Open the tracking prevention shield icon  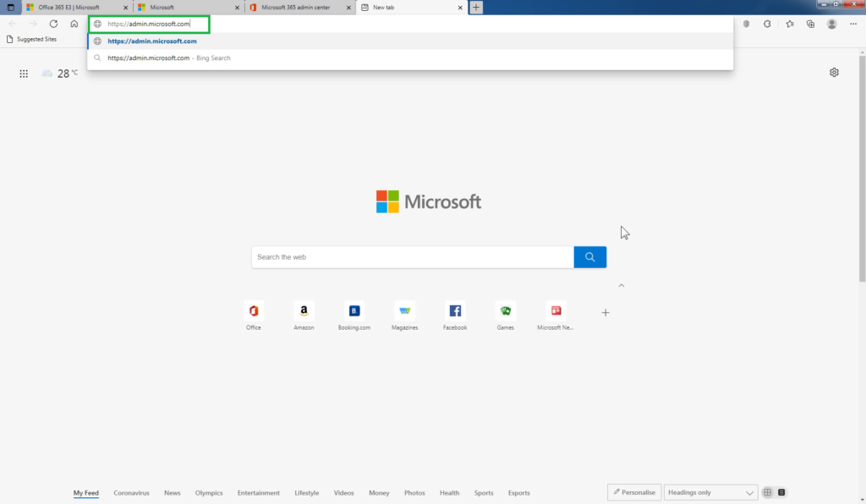click(x=746, y=24)
